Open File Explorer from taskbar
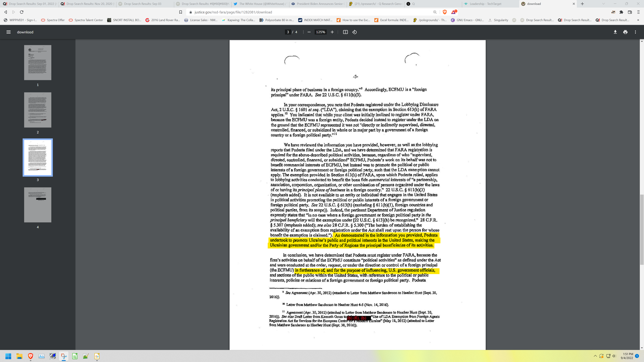 coord(19,356)
